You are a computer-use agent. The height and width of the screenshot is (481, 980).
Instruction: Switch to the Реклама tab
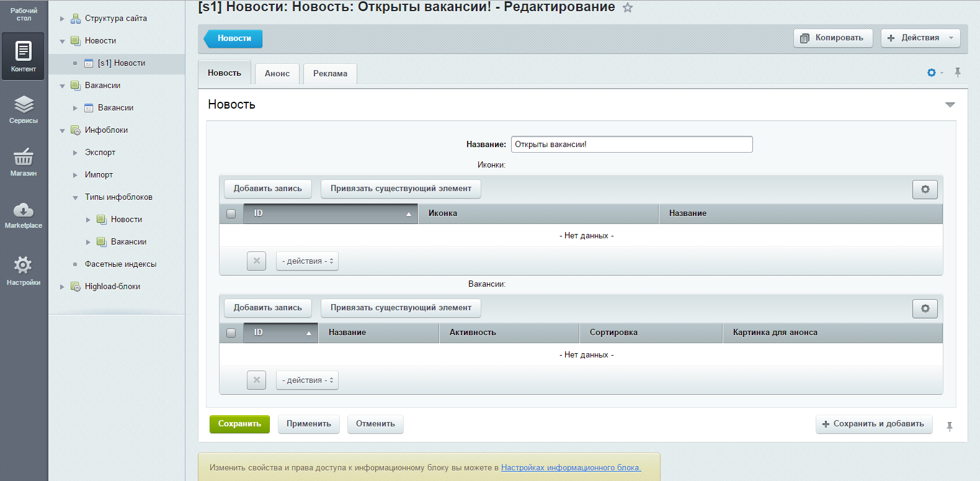pos(330,73)
